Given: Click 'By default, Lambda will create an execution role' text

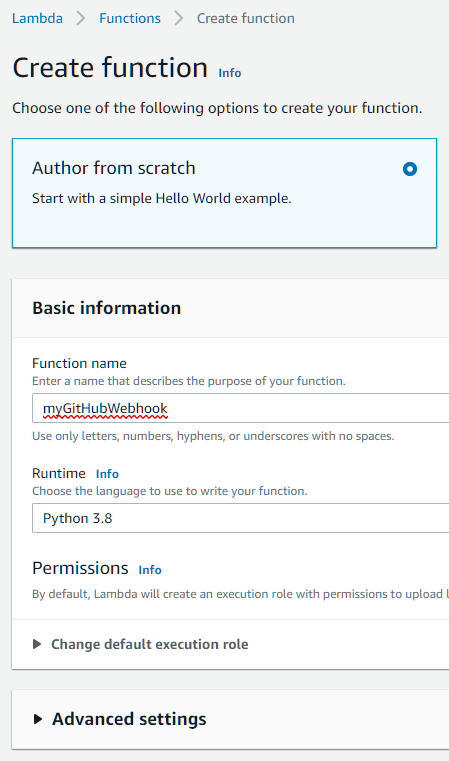Looking at the screenshot, I should [x=240, y=594].
